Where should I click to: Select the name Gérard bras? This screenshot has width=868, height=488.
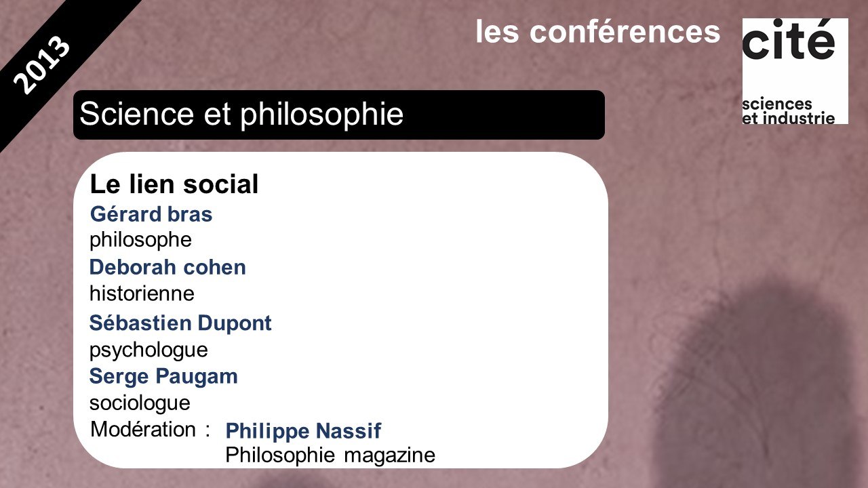(151, 214)
